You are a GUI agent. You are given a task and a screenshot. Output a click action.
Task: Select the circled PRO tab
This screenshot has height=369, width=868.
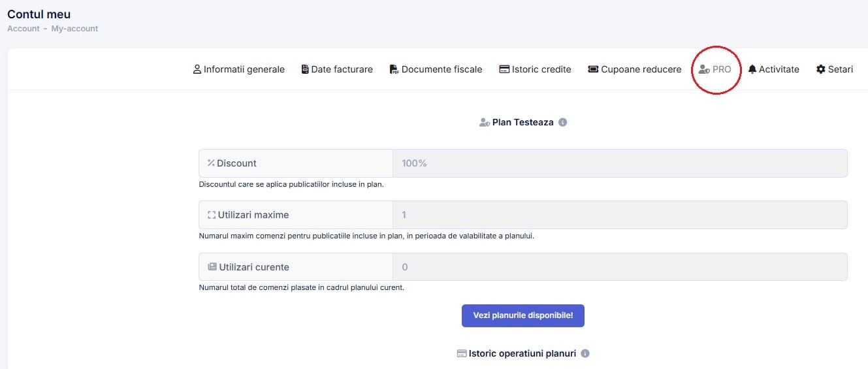click(x=715, y=69)
